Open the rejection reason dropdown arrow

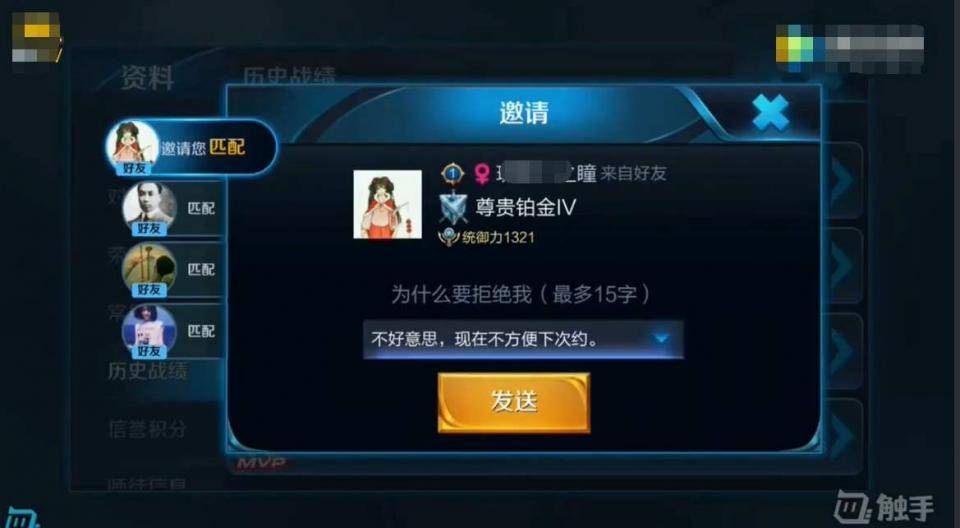[x=661, y=338]
